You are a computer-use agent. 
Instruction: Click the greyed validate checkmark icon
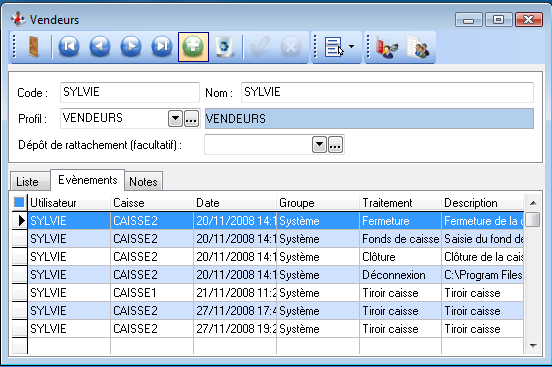tap(260, 46)
